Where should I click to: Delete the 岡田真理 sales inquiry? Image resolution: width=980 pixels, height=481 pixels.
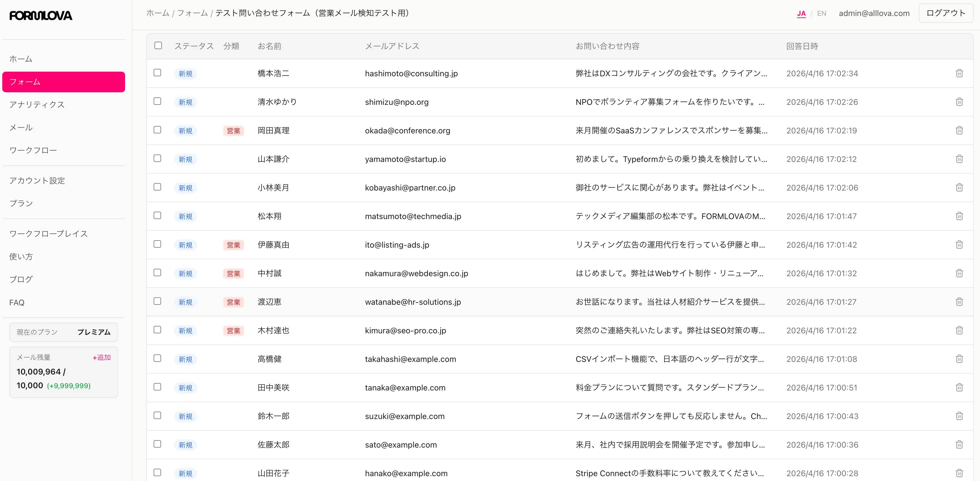point(959,131)
